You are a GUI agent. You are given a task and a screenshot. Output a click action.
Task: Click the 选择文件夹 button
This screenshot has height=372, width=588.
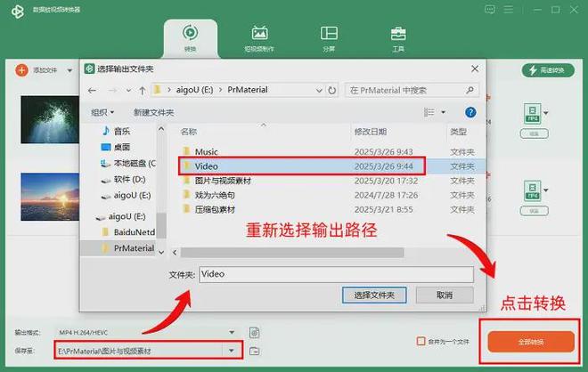coord(374,295)
